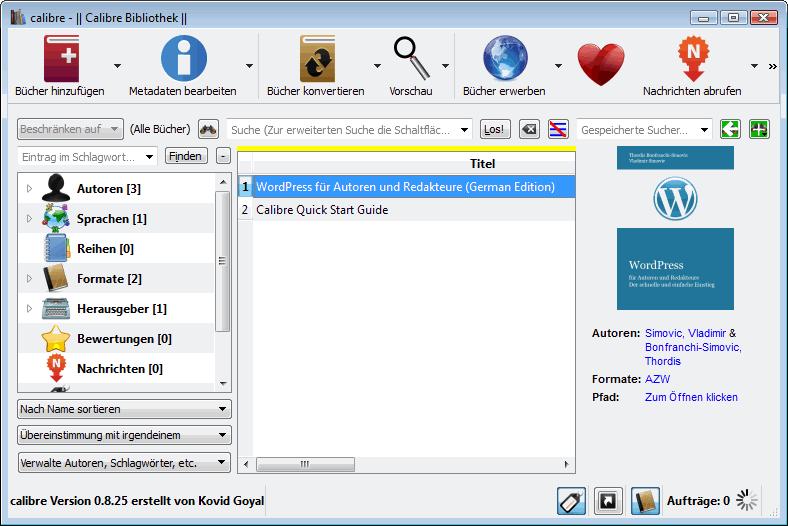Select the Bewertungen star icon
788x526 pixels.
56,338
